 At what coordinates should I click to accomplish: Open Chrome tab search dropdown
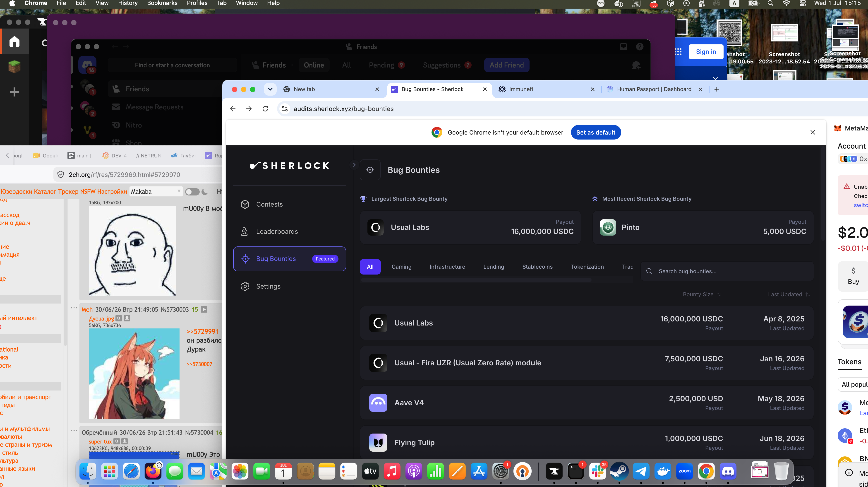(270, 89)
